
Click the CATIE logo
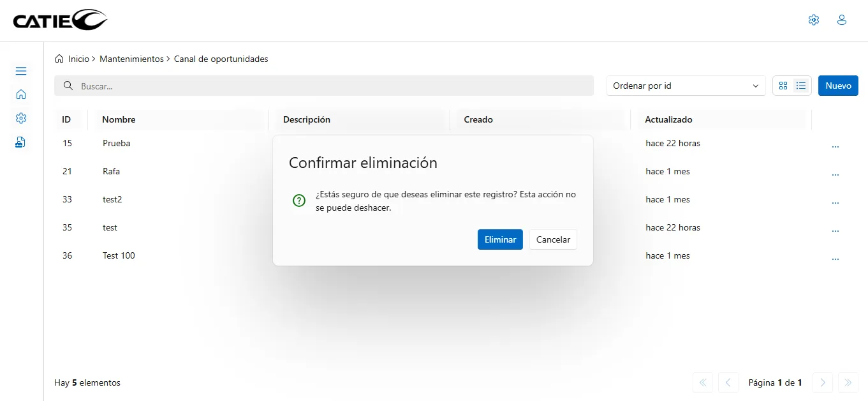[60, 20]
